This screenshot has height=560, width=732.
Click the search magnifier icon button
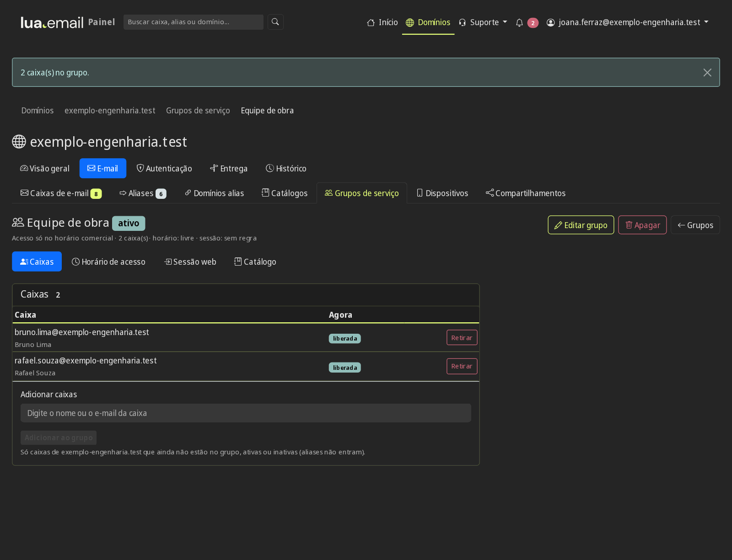(x=275, y=22)
